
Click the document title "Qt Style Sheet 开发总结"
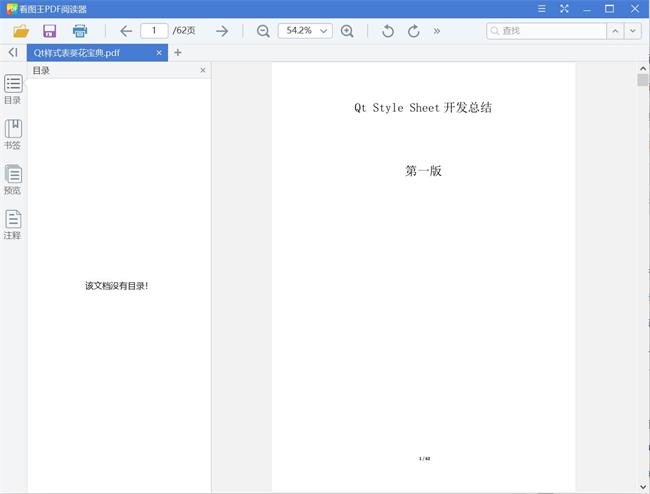(423, 108)
